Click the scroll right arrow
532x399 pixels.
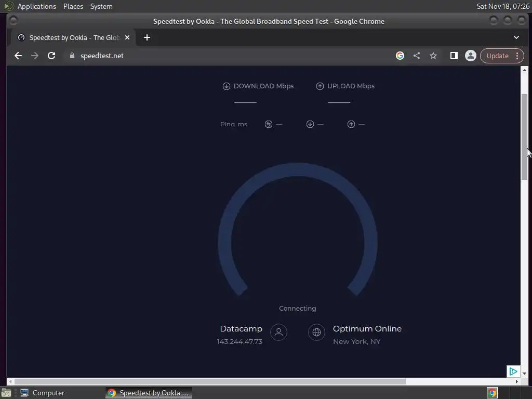pos(517,381)
